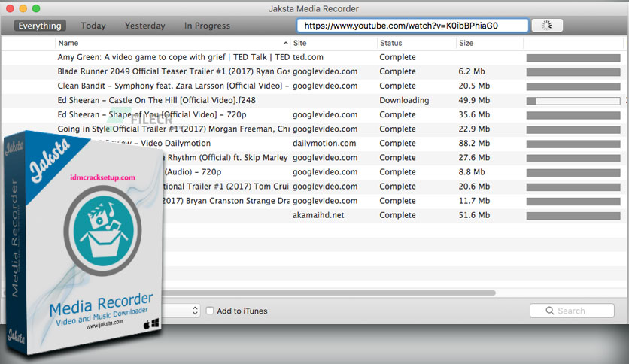Screen dimensions: 629x364
Task: Click the 8.8 Mb size cell
Action: [x=472, y=172]
